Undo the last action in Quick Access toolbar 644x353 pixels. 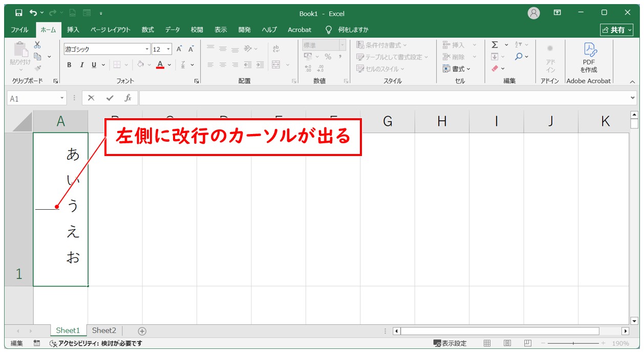(x=33, y=13)
